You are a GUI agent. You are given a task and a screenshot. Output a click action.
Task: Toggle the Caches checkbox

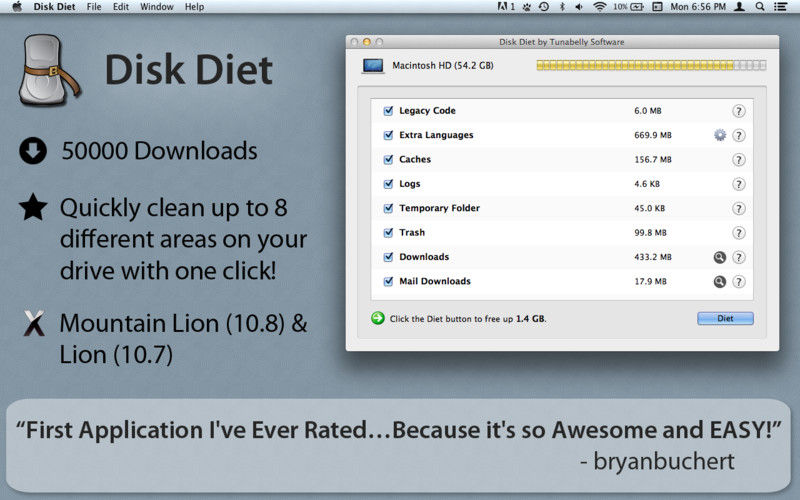388,160
